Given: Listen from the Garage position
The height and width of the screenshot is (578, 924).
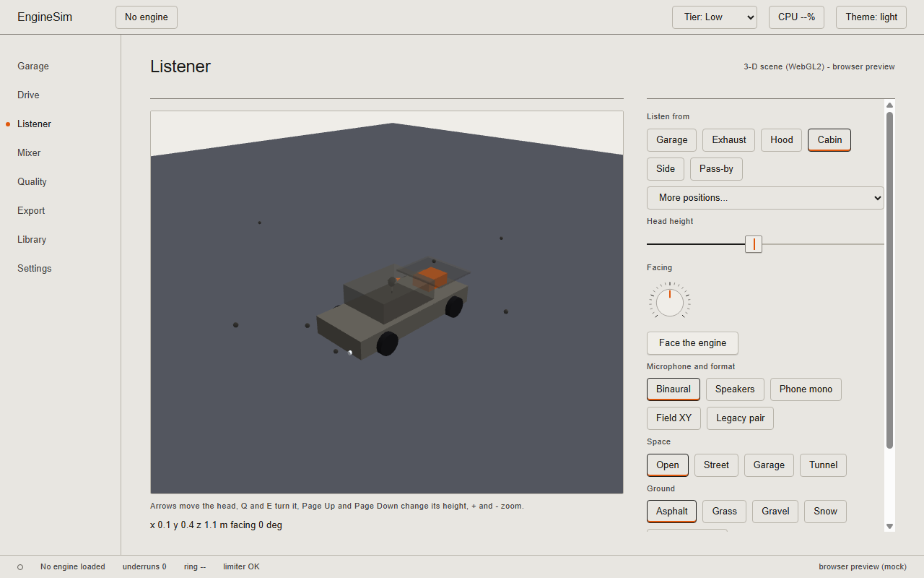Looking at the screenshot, I should (x=672, y=140).
